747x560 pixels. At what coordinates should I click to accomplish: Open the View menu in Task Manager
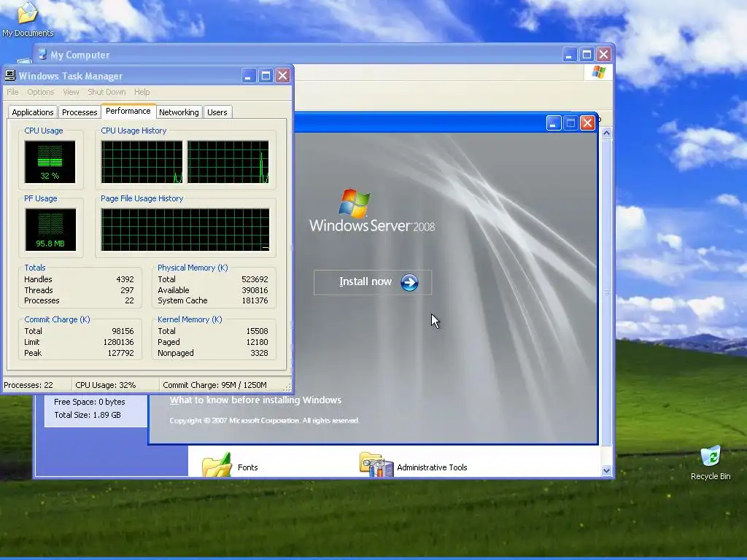(x=71, y=92)
